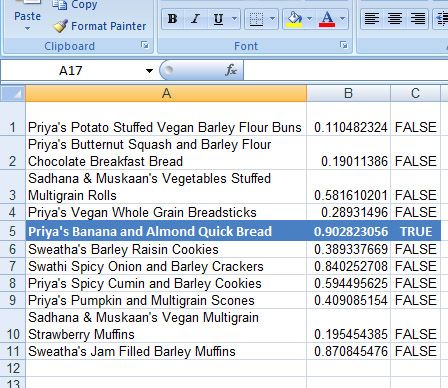Select empty cell A12
This screenshot has height=388, width=448.
[166, 368]
